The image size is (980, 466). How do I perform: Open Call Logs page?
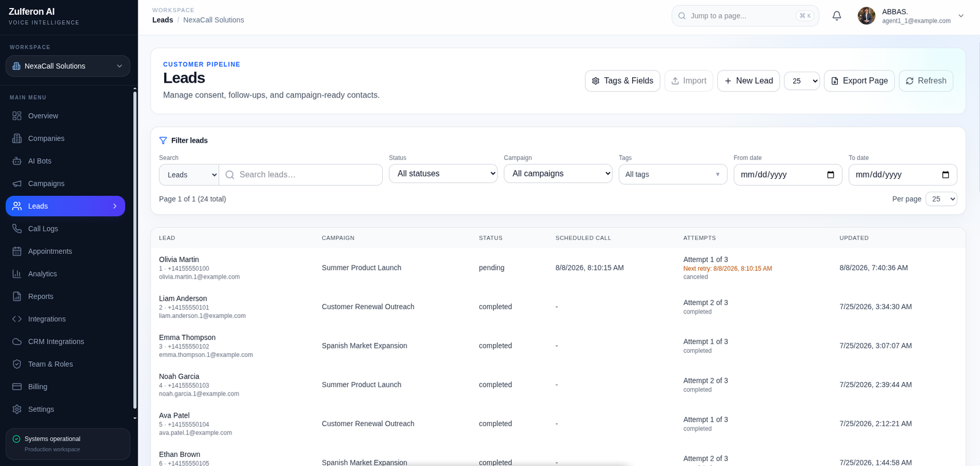pos(65,228)
